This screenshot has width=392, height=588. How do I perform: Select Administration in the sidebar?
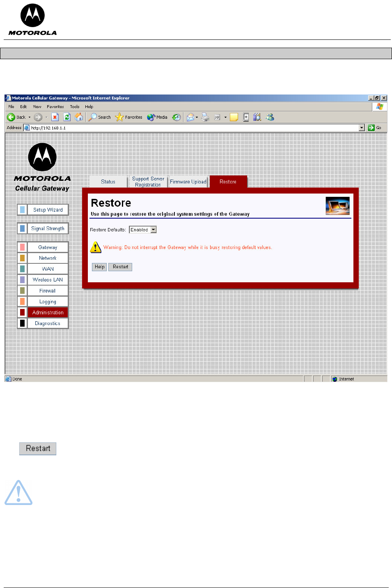(48, 313)
